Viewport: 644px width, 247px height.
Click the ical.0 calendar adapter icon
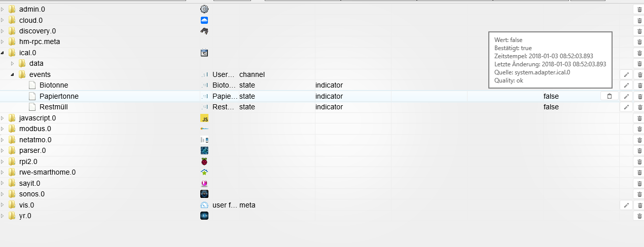pos(204,53)
